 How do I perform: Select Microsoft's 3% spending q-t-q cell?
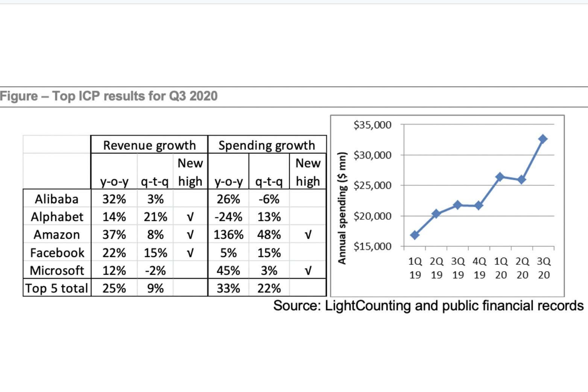click(x=269, y=270)
